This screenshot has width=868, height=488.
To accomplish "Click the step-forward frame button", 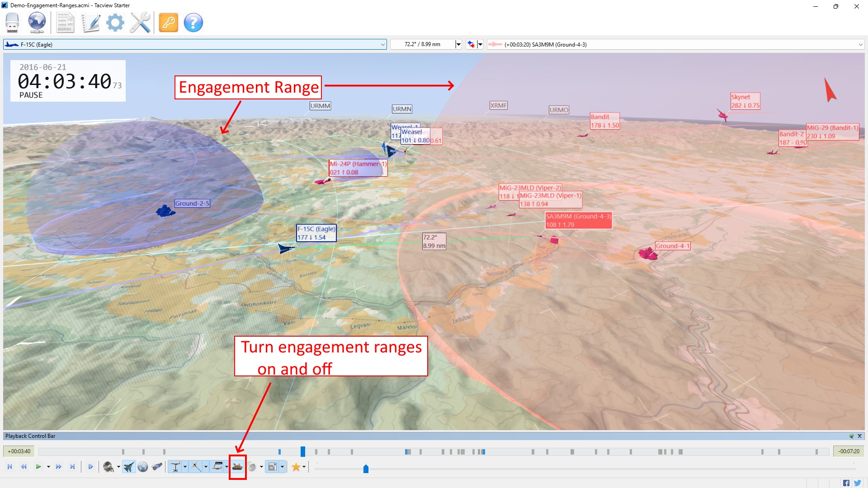I will click(90, 467).
